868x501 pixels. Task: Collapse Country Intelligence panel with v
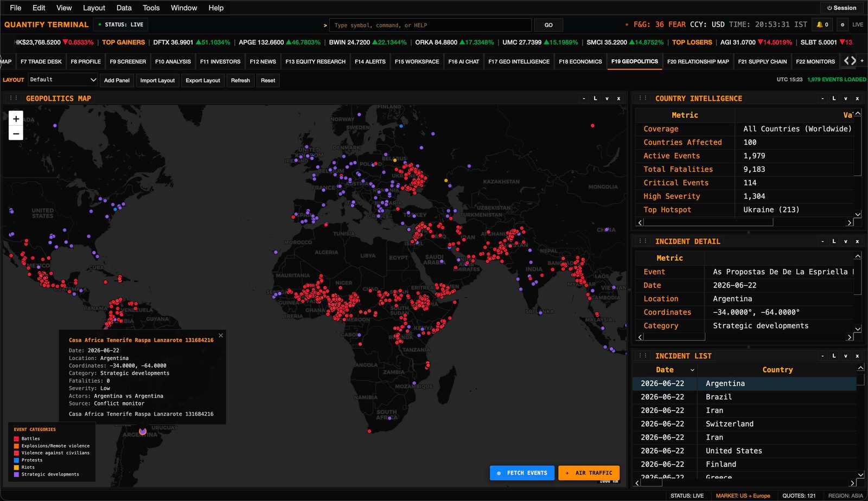[846, 98]
